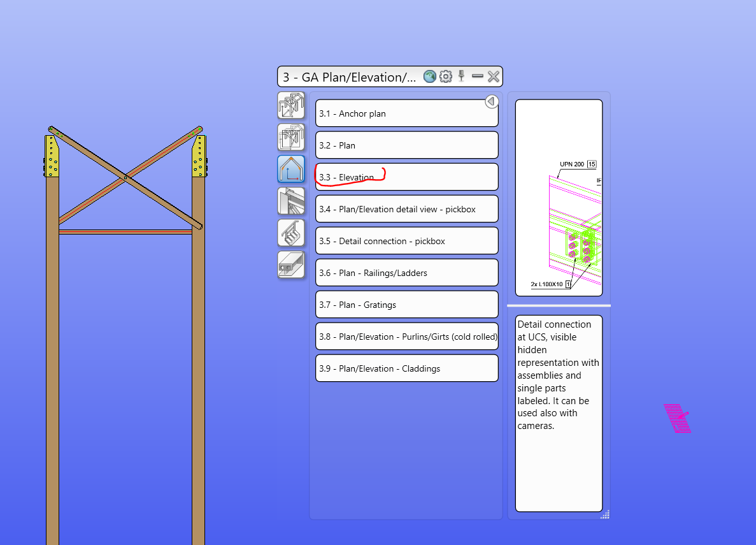
Task: Collapse the list with the arrow disclosure button
Action: (490, 101)
